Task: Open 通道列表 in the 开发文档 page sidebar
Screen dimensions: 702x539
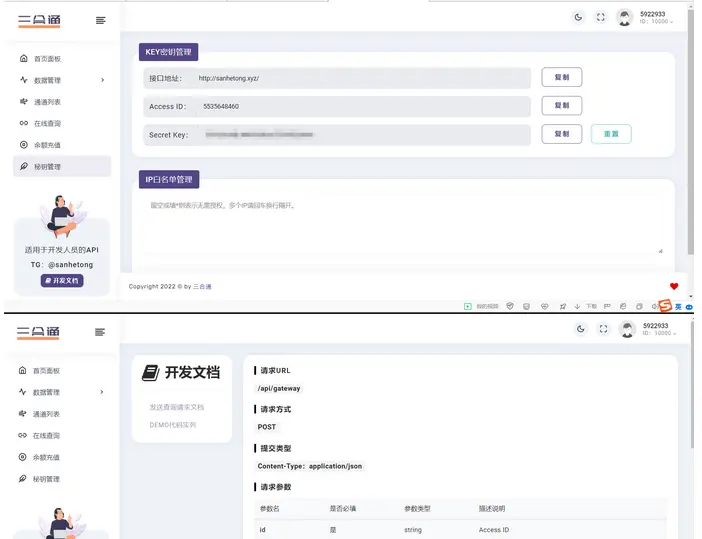Action: click(47, 414)
